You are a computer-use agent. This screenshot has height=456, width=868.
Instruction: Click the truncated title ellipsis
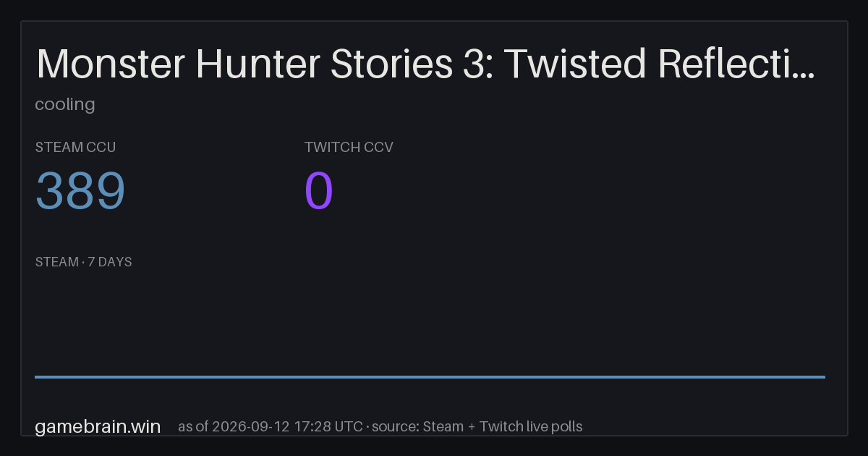pos(805,75)
